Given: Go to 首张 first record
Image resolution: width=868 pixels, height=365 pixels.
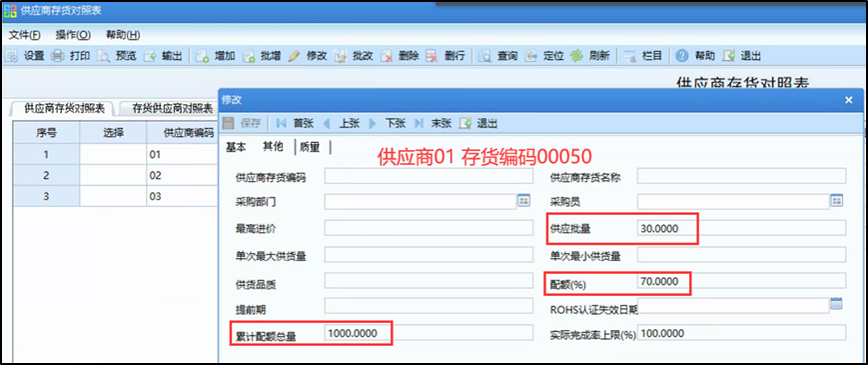Looking at the screenshot, I should point(295,124).
